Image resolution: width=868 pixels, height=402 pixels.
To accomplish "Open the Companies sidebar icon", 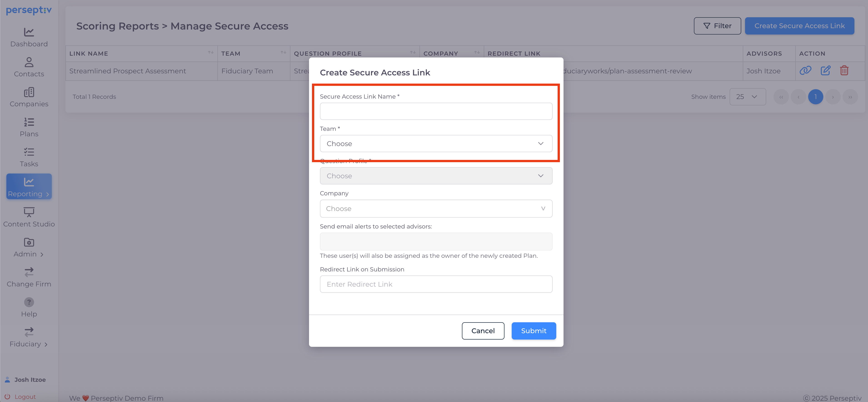I will pyautogui.click(x=29, y=97).
